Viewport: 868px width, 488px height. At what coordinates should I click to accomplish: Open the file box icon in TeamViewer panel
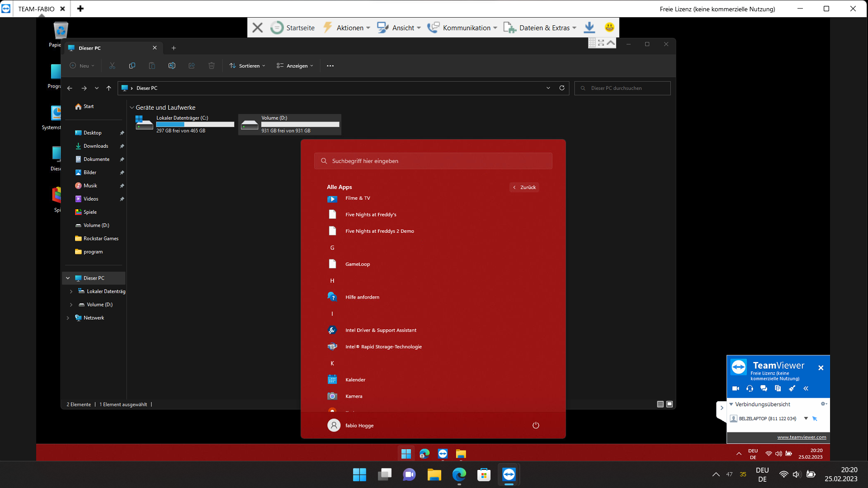tap(778, 389)
